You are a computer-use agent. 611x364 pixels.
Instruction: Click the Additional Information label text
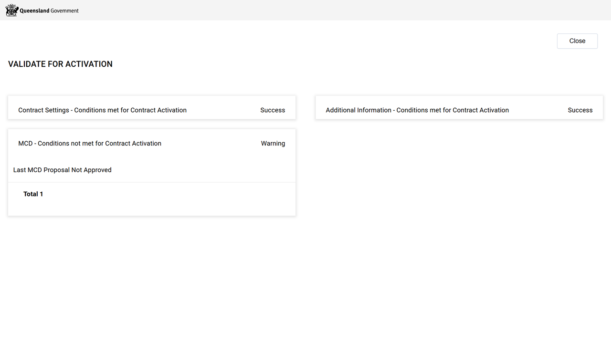click(x=358, y=110)
